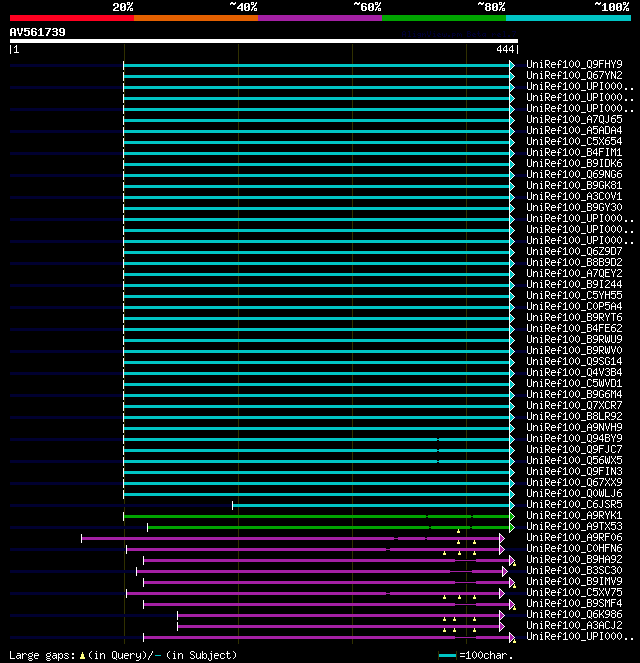Select the UniRef100_B9GK81 label
640x663 pixels.
574,185
